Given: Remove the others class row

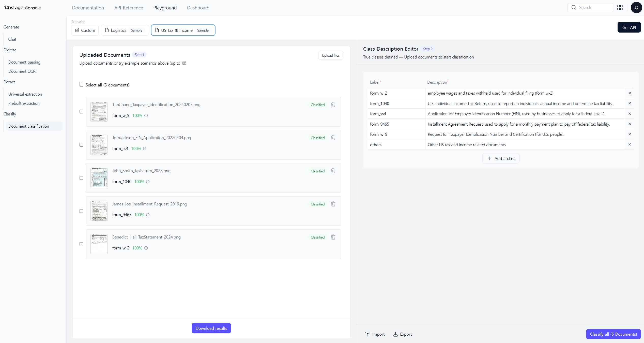Looking at the screenshot, I should [630, 144].
